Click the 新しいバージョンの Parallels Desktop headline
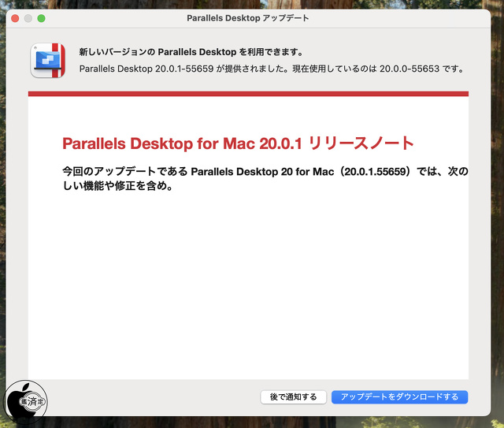 tap(191, 52)
